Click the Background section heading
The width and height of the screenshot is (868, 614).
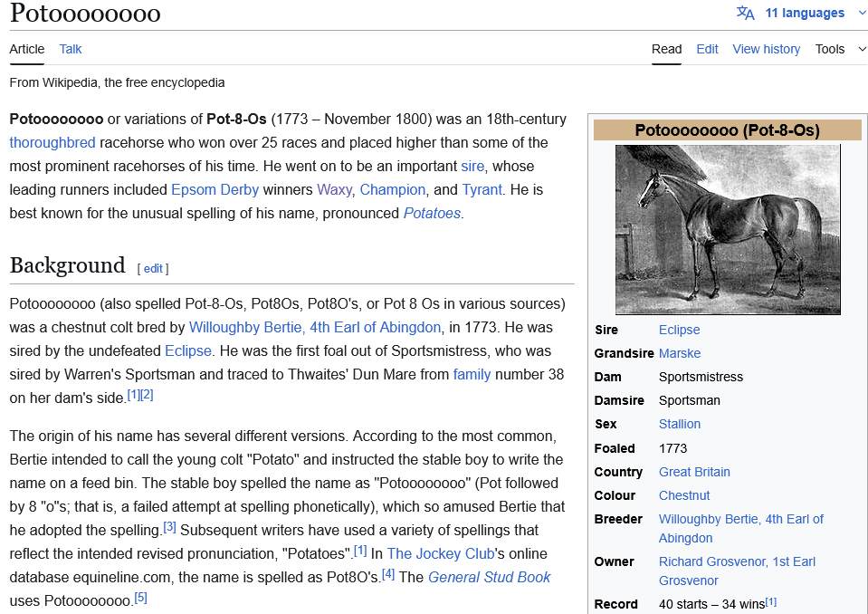68,265
